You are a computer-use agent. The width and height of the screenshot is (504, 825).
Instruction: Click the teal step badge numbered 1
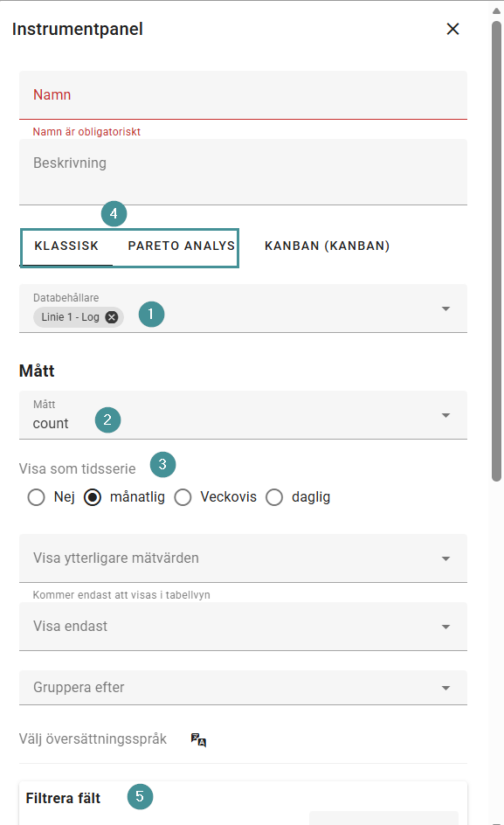(x=151, y=314)
